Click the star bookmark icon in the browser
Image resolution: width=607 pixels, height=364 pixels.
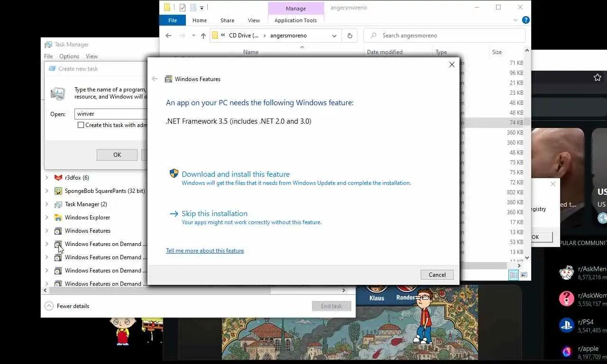[x=597, y=77]
